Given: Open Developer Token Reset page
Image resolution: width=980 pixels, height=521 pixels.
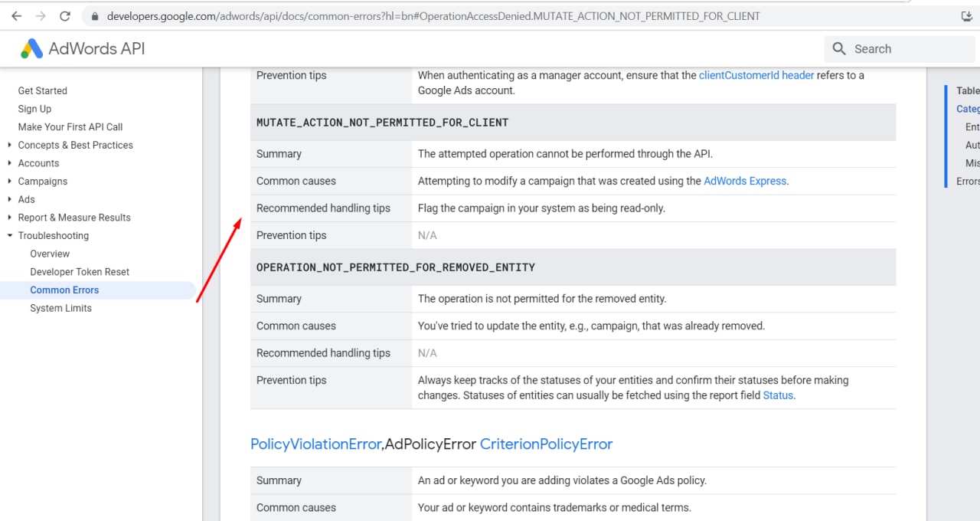Looking at the screenshot, I should (80, 272).
